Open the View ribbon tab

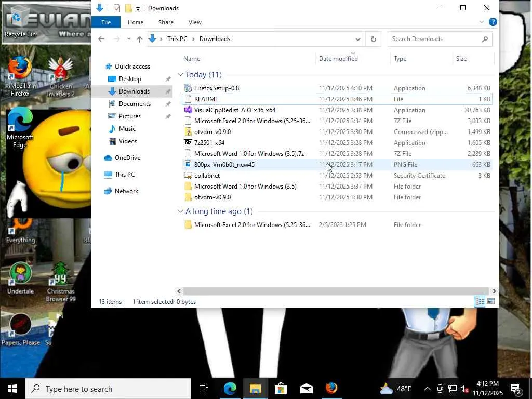point(195,22)
